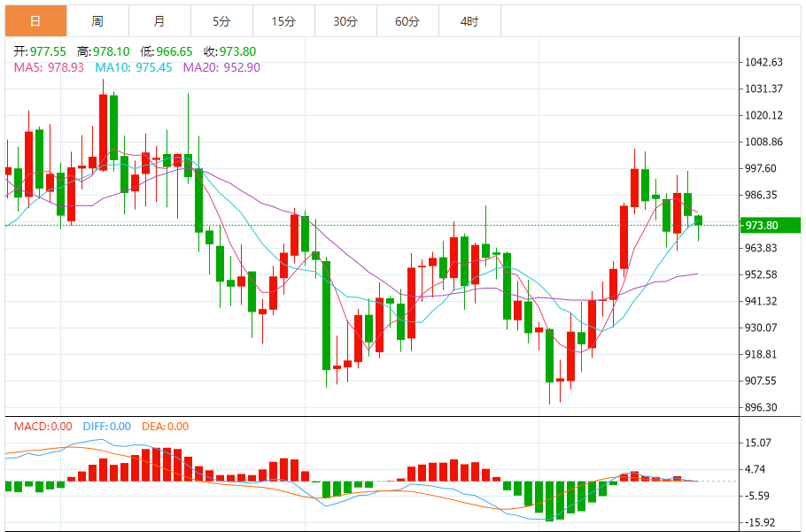Click the 952.58 price axis label

(762, 274)
